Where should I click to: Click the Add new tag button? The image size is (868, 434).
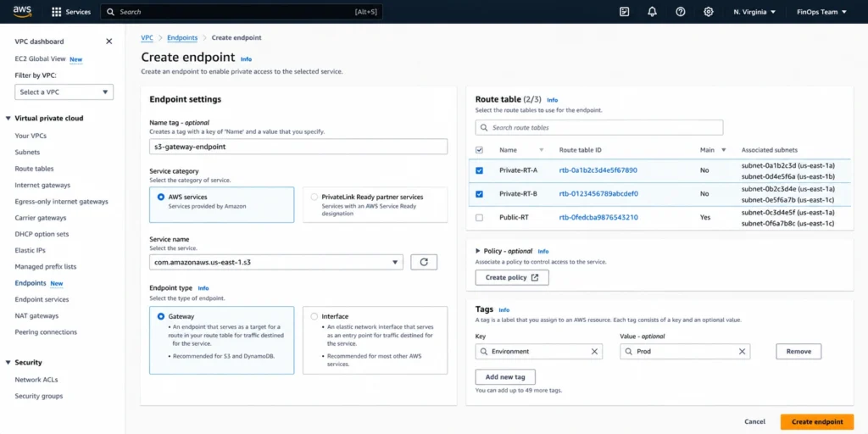tap(505, 377)
